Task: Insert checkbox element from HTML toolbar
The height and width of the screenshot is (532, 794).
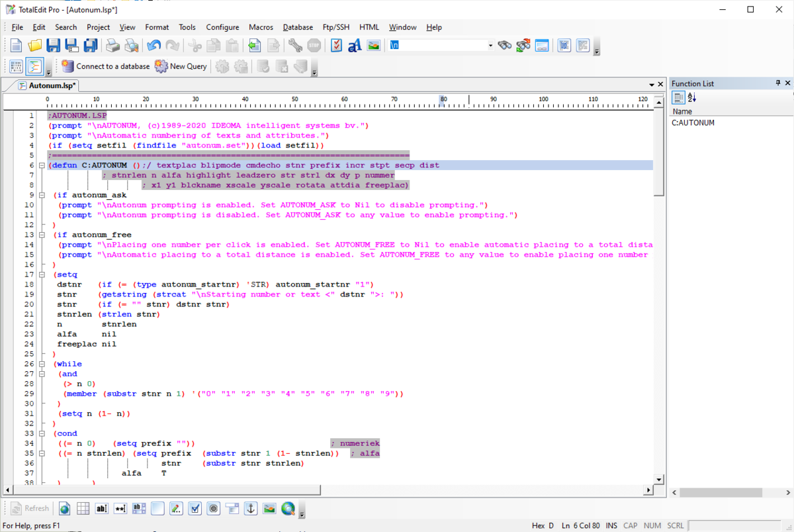Action: pos(195,508)
